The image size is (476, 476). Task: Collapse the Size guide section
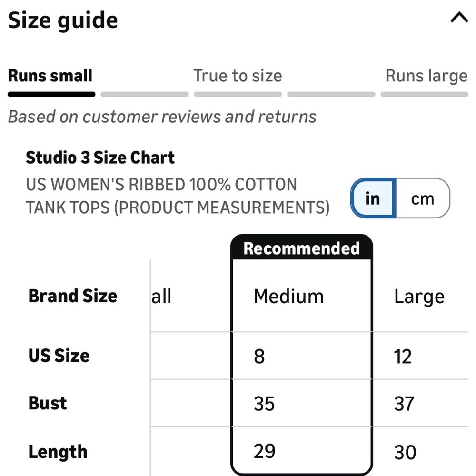459,19
